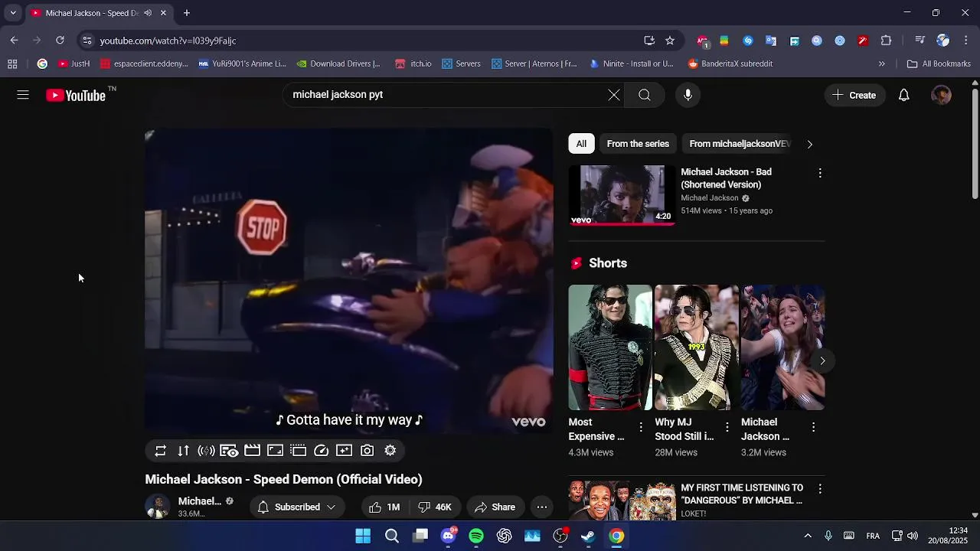Show next Shorts with the arrow
This screenshot has width=980, height=551.
pyautogui.click(x=822, y=360)
